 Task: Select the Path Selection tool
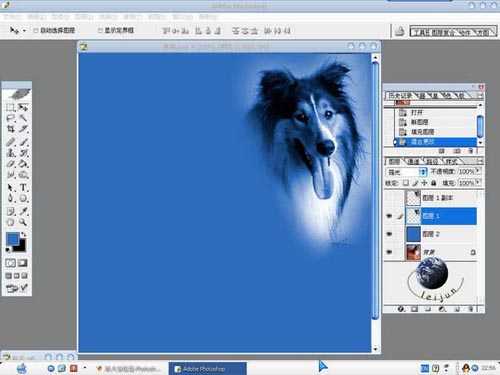(11, 188)
